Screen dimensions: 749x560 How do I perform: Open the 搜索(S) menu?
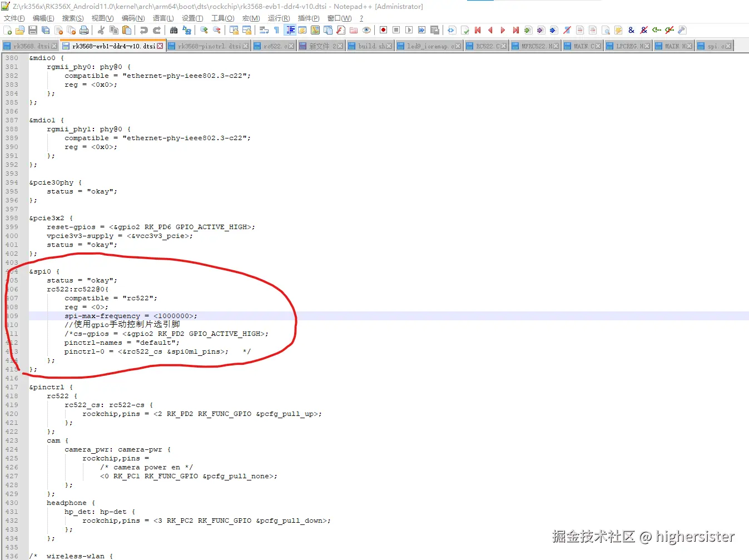(x=73, y=18)
